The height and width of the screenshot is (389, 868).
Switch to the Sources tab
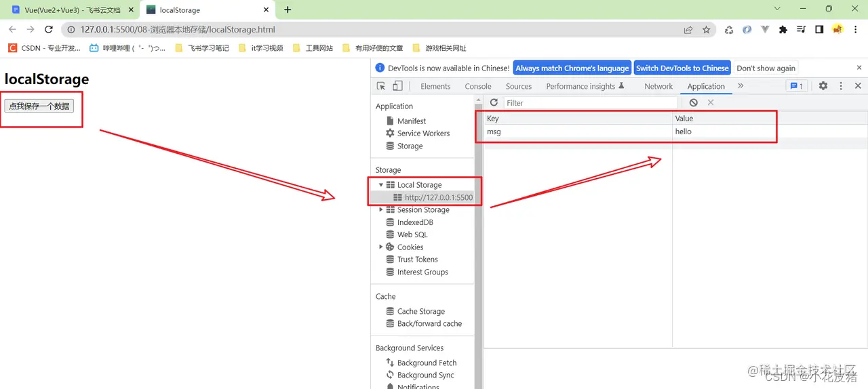[519, 86]
